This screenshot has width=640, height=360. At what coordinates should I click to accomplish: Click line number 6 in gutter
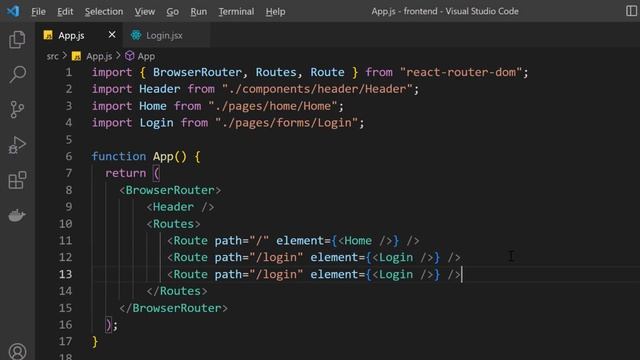[x=69, y=156]
